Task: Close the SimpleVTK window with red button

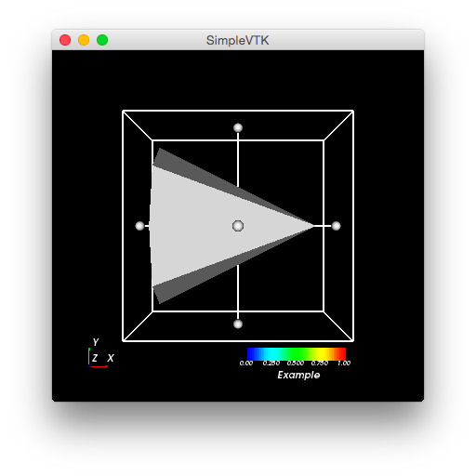Action: coord(65,40)
